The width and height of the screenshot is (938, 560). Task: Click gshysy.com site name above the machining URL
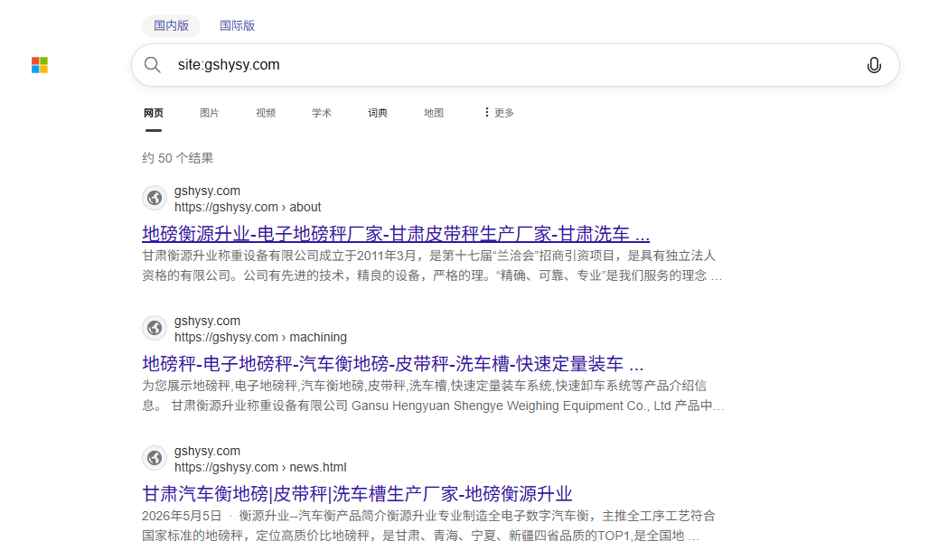coord(207,321)
